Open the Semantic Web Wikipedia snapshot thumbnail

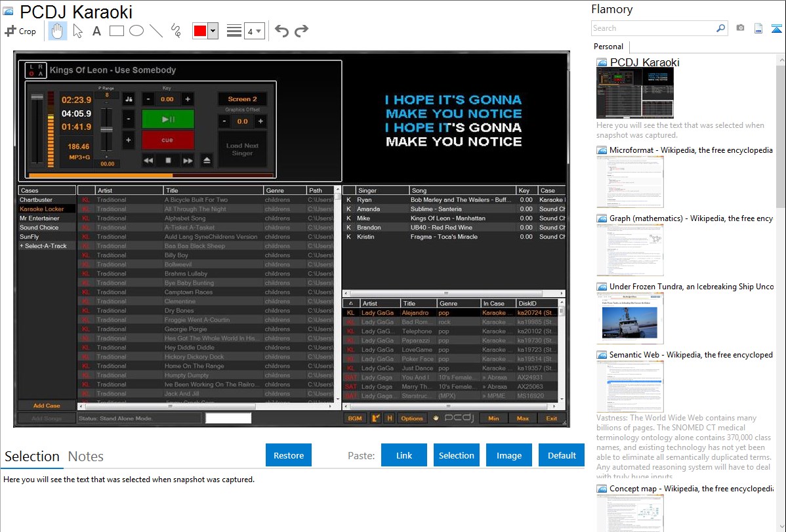click(x=630, y=386)
